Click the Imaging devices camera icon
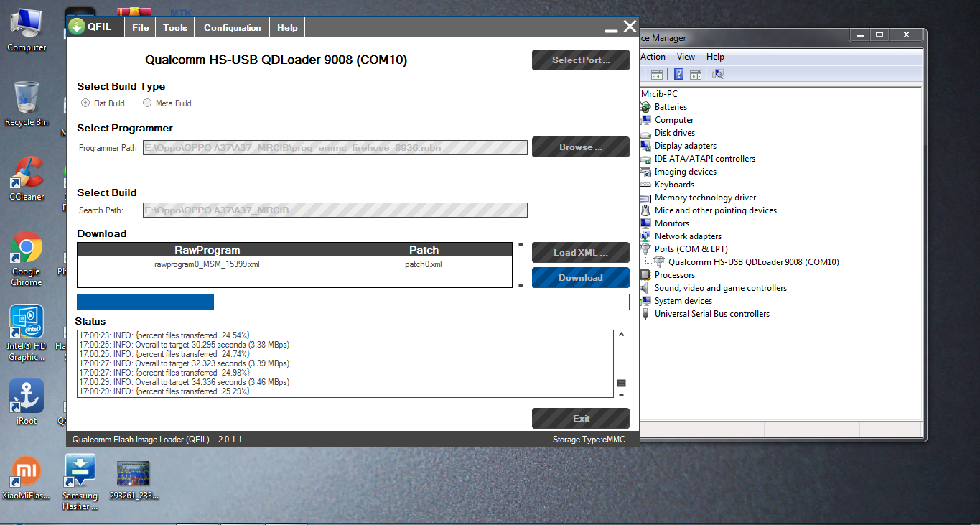Viewport: 980px width, 525px height. point(646,172)
